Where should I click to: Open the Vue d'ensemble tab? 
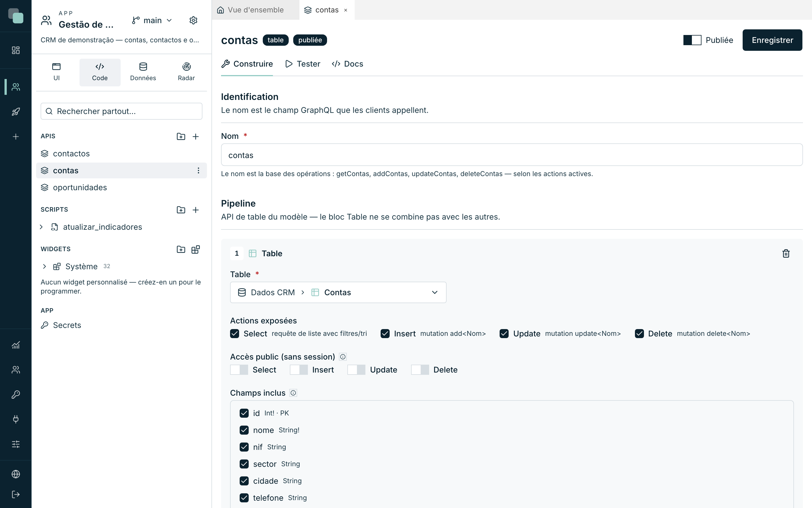point(255,10)
